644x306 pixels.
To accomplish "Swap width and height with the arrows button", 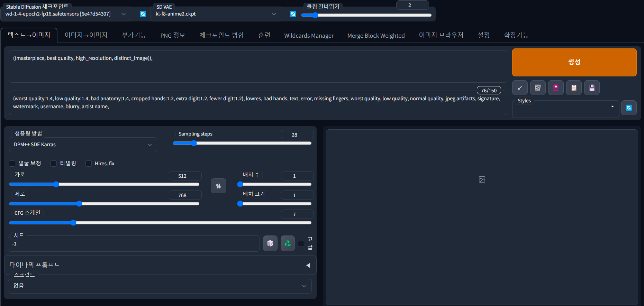I will point(218,186).
